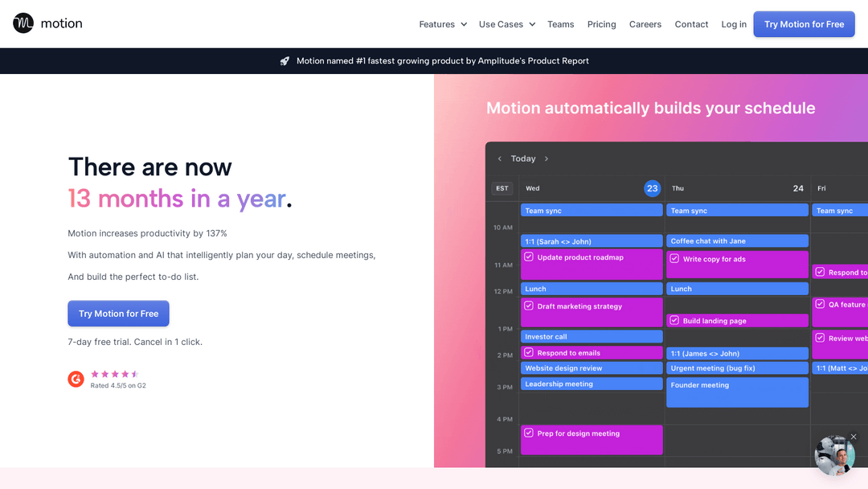Check off Respond to emails task

(529, 352)
